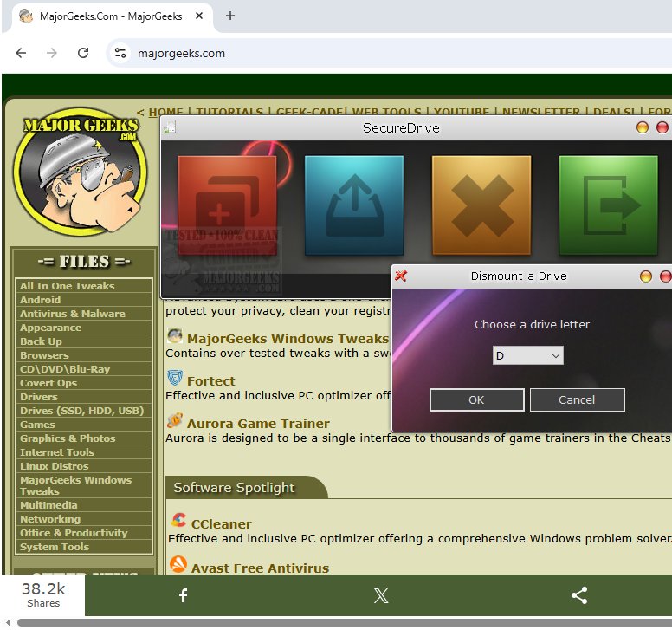Click the Facebook share icon
672x630 pixels.
[183, 595]
